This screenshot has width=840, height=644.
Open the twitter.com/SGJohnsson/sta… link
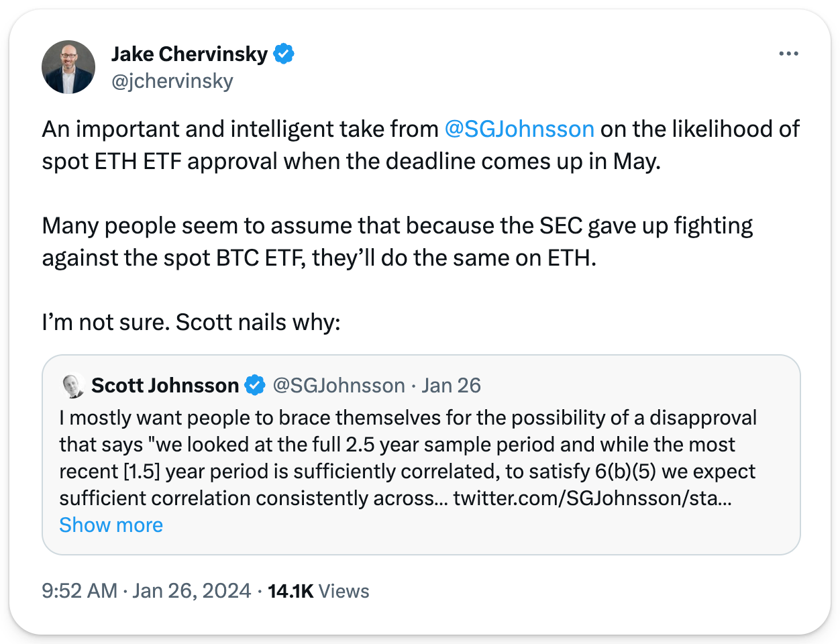coord(592,498)
